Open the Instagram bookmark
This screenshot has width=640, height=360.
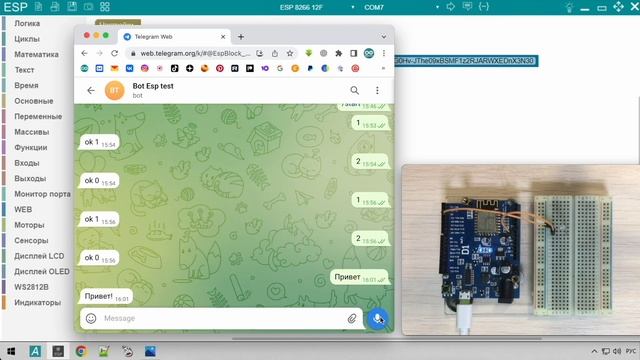[x=144, y=69]
